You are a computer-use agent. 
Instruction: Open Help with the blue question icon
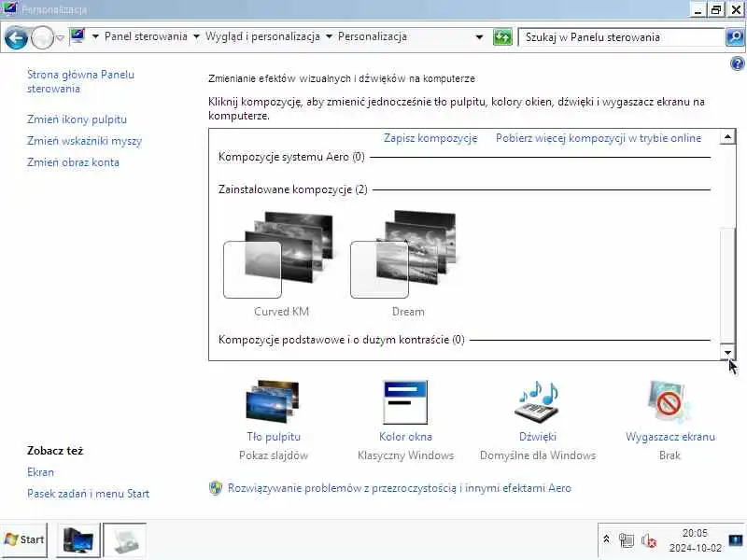point(737,63)
